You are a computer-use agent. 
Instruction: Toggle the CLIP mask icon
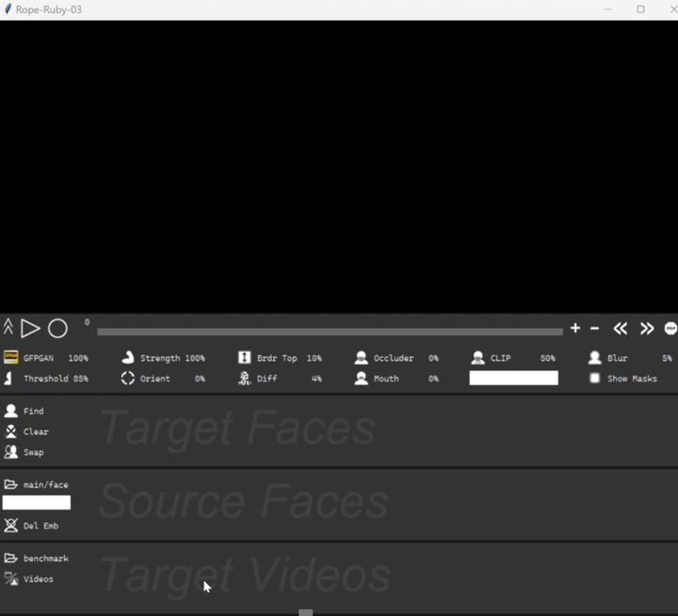coord(477,357)
